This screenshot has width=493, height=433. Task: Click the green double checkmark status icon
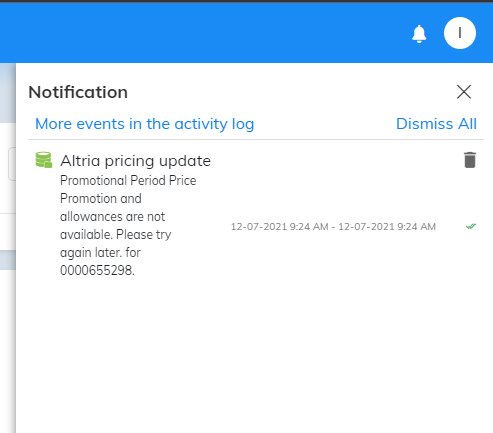(x=471, y=226)
